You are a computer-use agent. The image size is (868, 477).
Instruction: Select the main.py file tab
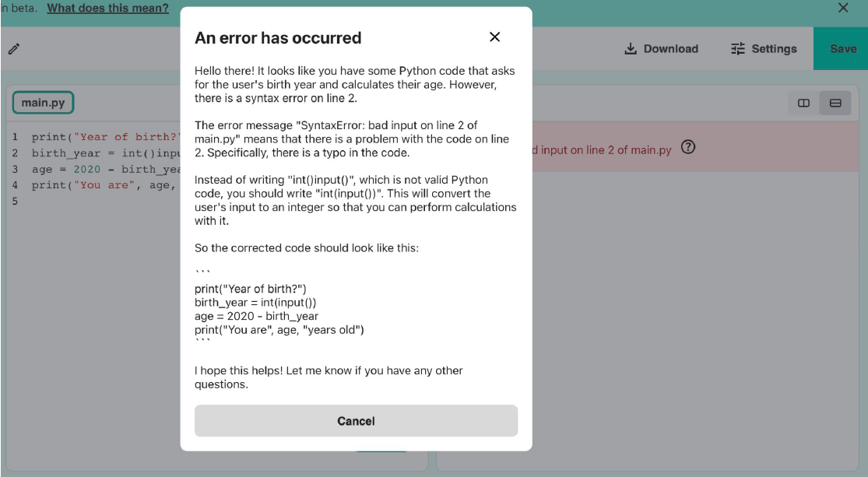[x=43, y=102]
